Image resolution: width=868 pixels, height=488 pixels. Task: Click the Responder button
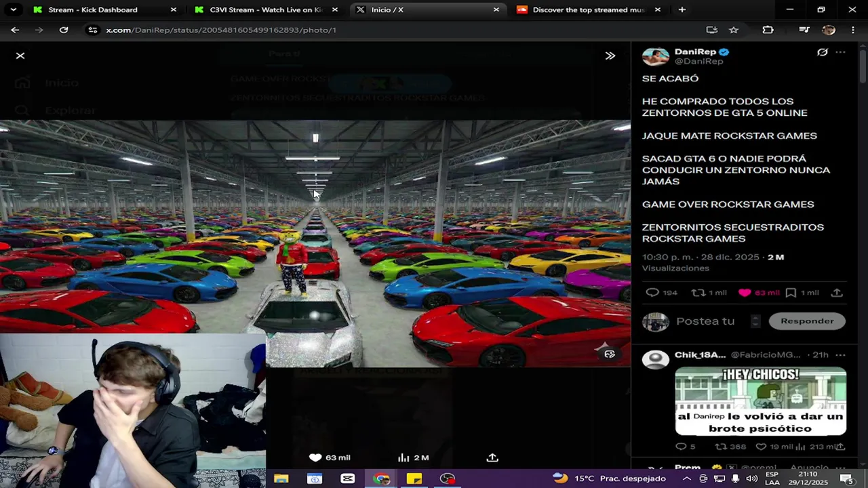coord(807,321)
